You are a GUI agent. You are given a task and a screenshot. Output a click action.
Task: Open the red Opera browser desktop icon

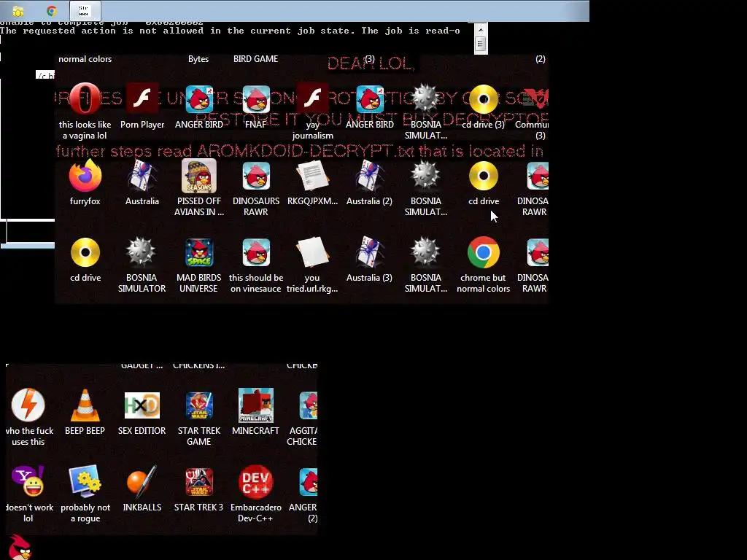point(85,98)
